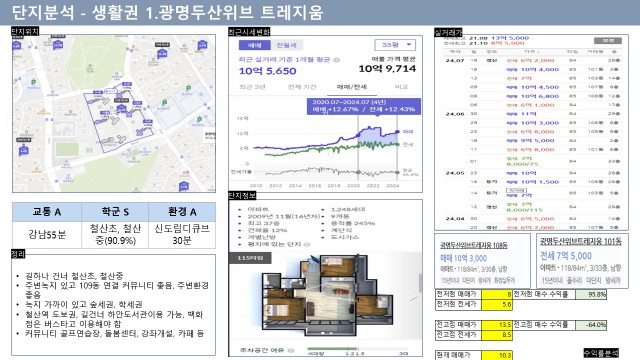The height and width of the screenshot is (360, 640).
Task: Click the 3D floor plan image
Action: (325, 295)
